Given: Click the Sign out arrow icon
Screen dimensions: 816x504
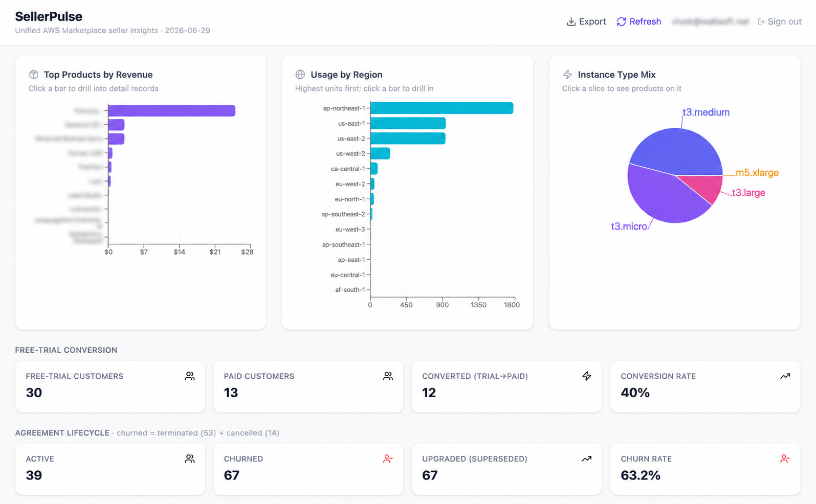Looking at the screenshot, I should [x=761, y=21].
